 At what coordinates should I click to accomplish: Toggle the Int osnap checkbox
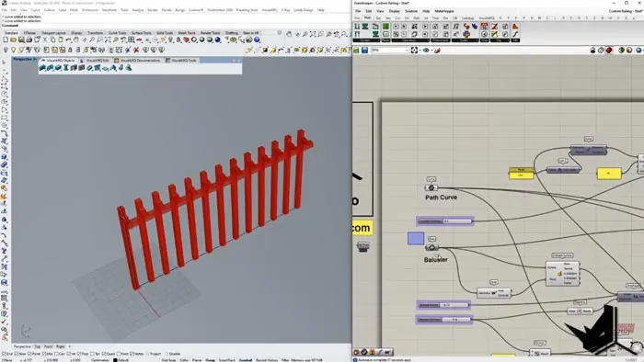[69, 354]
